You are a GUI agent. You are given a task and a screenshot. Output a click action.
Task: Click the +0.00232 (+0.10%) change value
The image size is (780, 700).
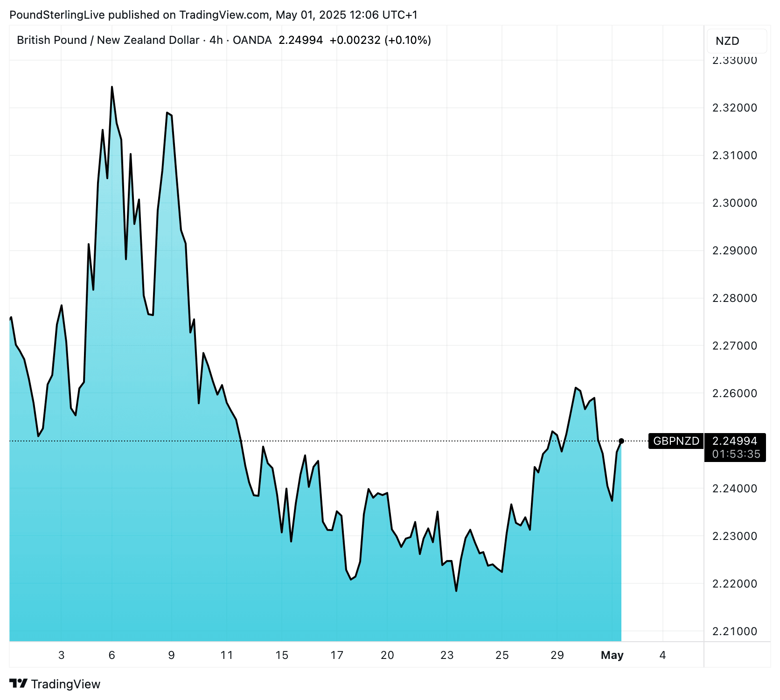pyautogui.click(x=380, y=40)
